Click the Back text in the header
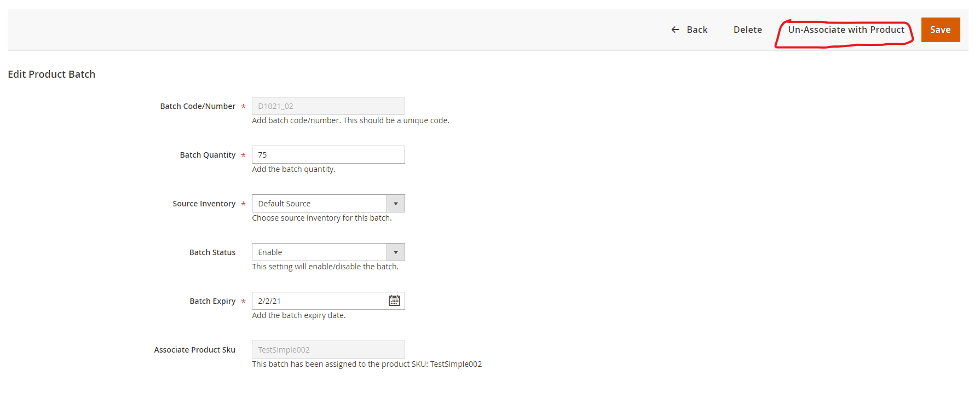Screen dimensions: 980x398 pyautogui.click(x=697, y=30)
